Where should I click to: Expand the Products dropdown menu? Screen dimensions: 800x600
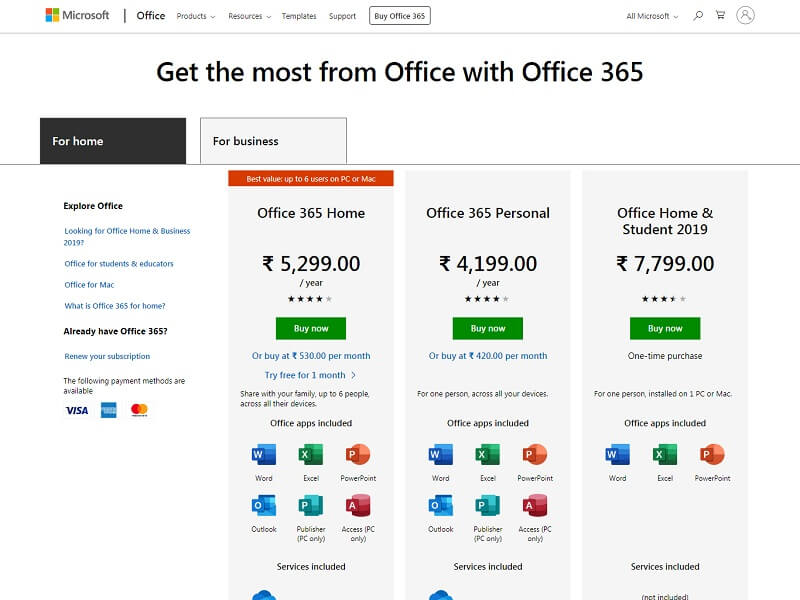point(196,16)
